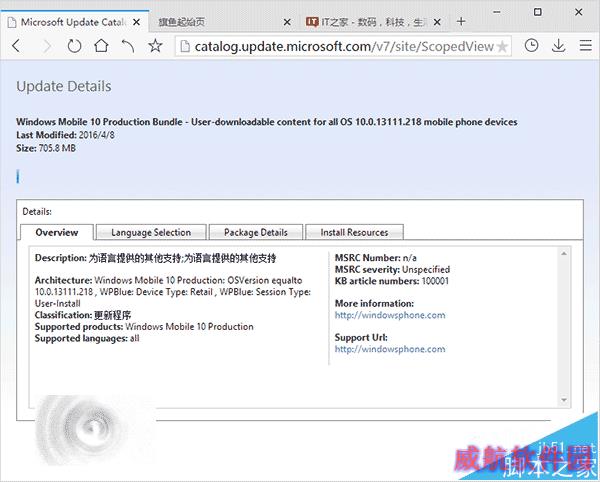Click the Windows Mobile 10 Production Bundle title

pyautogui.click(x=267, y=122)
